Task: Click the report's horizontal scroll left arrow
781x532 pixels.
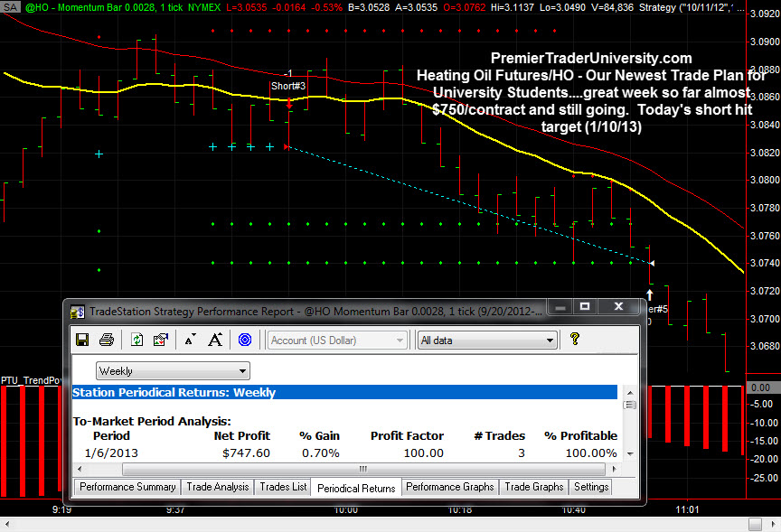Action: pos(80,469)
